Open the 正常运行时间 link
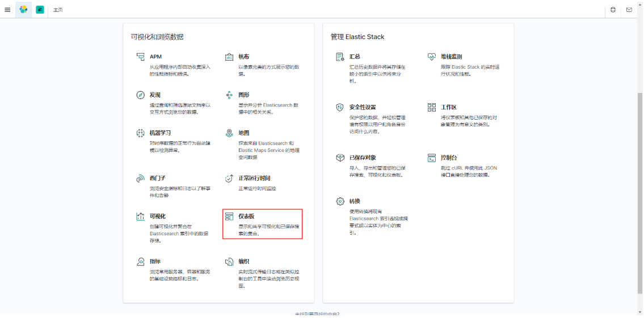This screenshot has height=318, width=644. click(254, 178)
